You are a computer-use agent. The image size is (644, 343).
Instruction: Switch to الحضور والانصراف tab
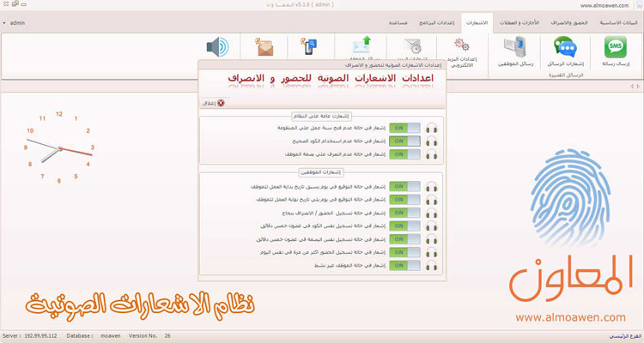click(568, 23)
